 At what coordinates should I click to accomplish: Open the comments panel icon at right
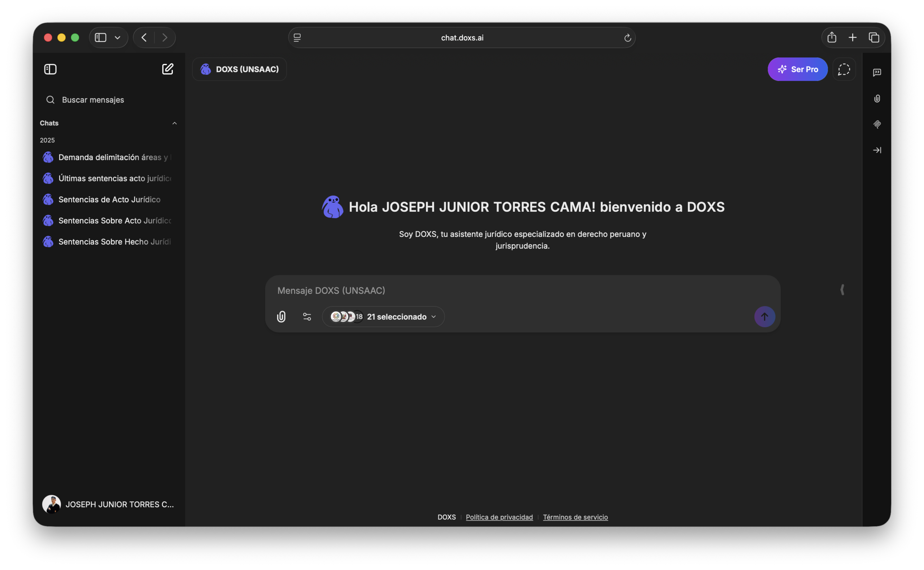pyautogui.click(x=877, y=72)
